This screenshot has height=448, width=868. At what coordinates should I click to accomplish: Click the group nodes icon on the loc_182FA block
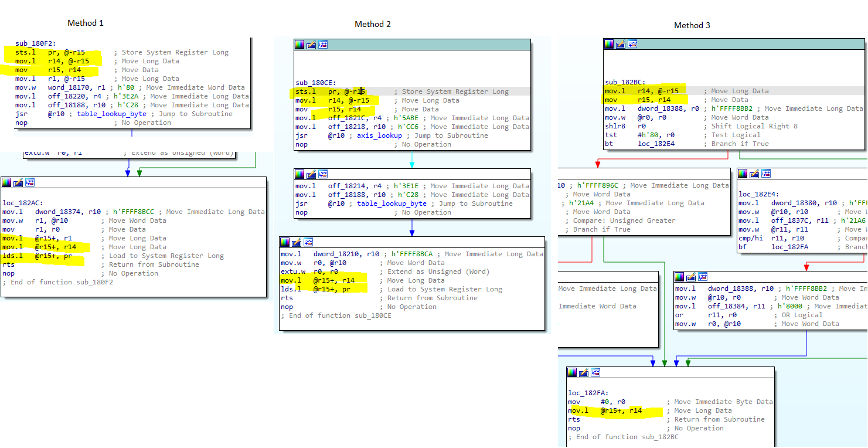[595, 372]
